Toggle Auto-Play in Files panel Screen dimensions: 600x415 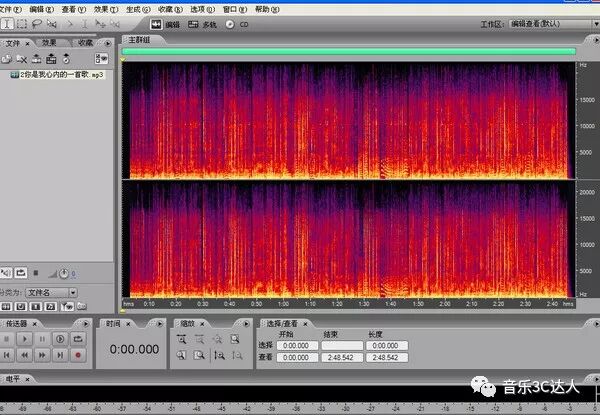[6, 273]
